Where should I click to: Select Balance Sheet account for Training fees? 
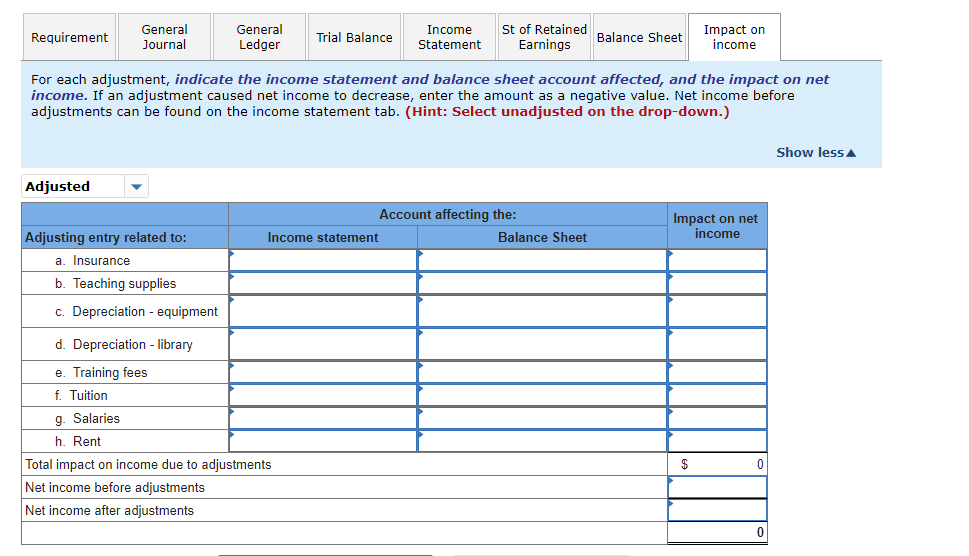(543, 372)
